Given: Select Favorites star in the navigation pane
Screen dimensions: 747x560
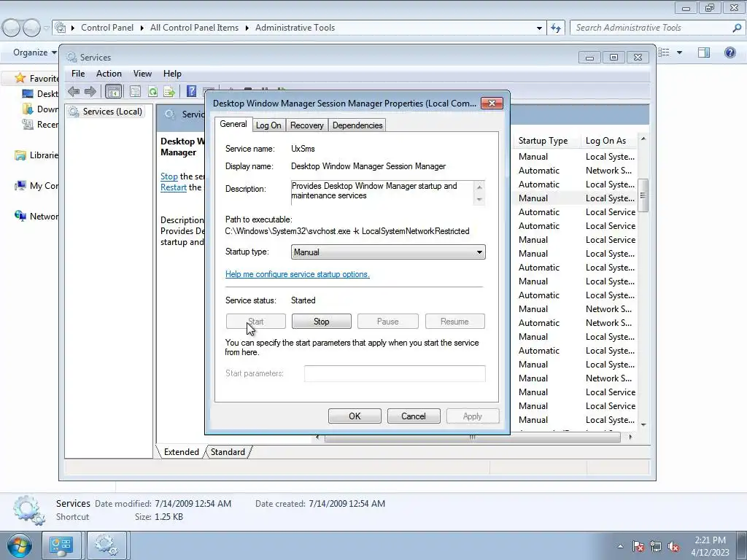Looking at the screenshot, I should [20, 77].
